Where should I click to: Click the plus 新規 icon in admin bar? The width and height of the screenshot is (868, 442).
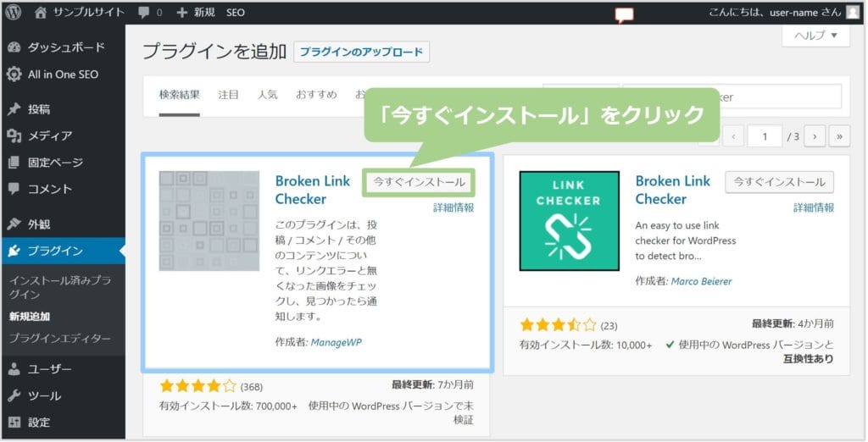182,13
